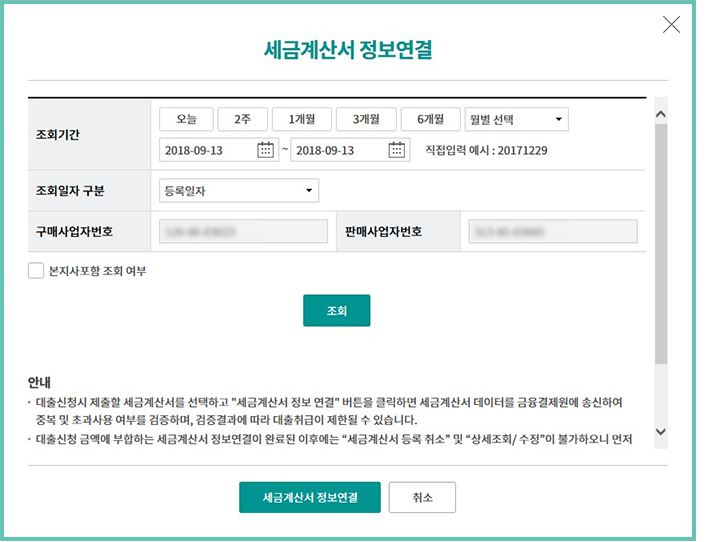Click the scrollbar up arrow
712x542 pixels.
tap(660, 114)
